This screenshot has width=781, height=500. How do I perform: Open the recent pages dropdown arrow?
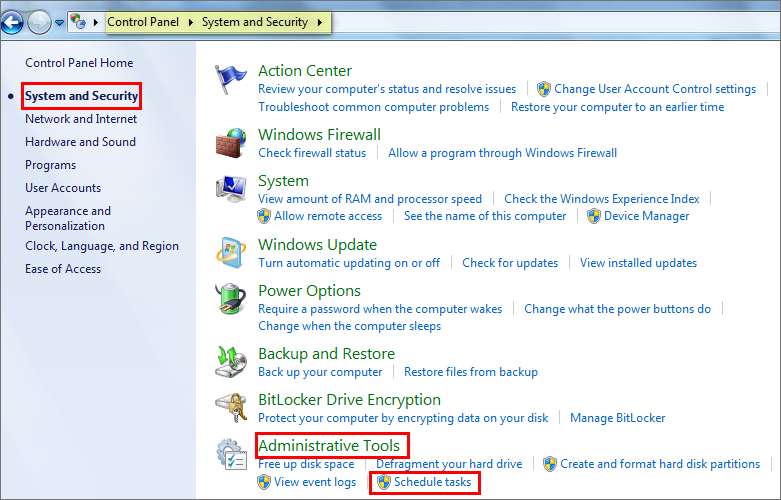(x=59, y=22)
